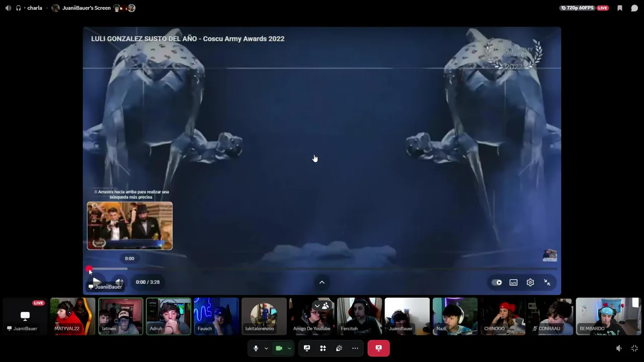This screenshot has height=362, width=644.
Task: Adjust stream volume speaker icon bottom right
Action: coord(619,348)
